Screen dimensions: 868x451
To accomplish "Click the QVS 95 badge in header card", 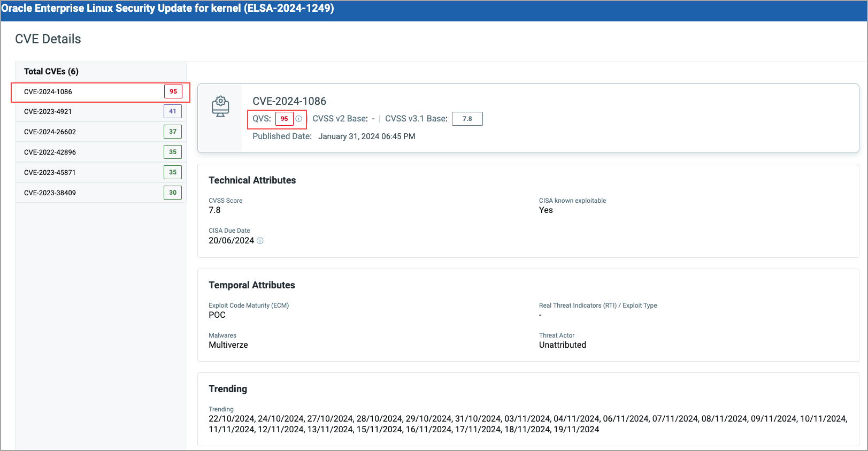I will 285,119.
